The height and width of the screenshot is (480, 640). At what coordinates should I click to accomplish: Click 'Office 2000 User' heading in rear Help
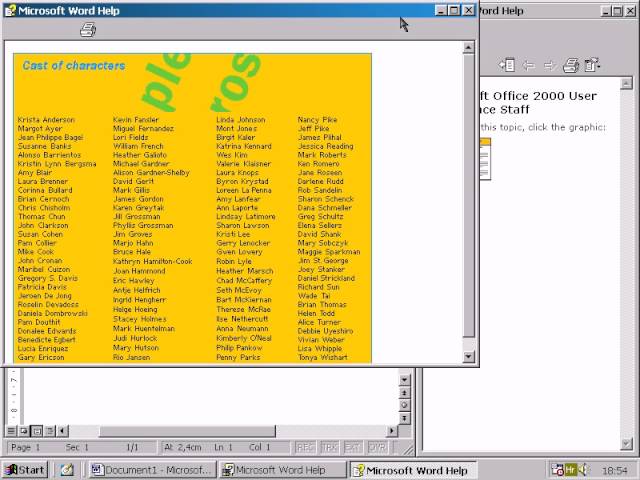pos(544,96)
